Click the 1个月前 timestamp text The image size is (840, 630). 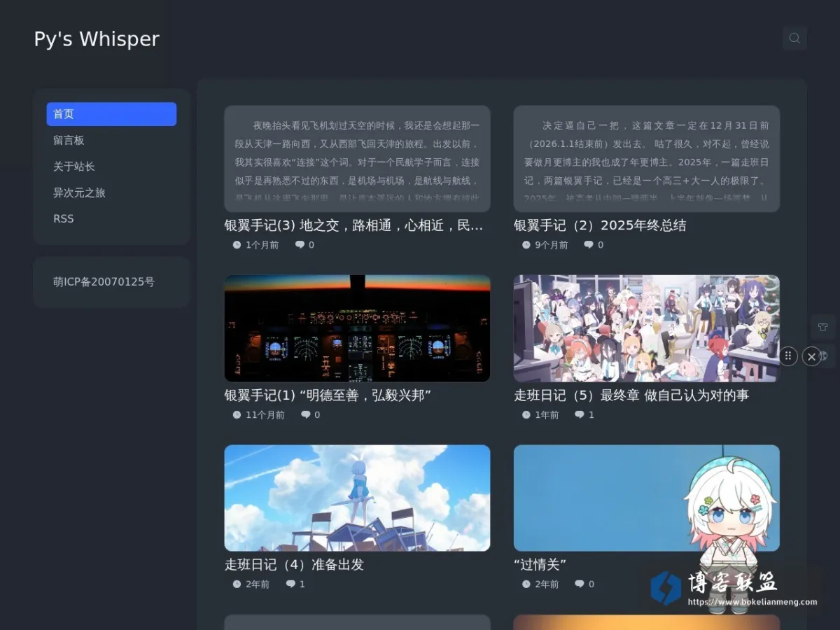click(x=262, y=245)
